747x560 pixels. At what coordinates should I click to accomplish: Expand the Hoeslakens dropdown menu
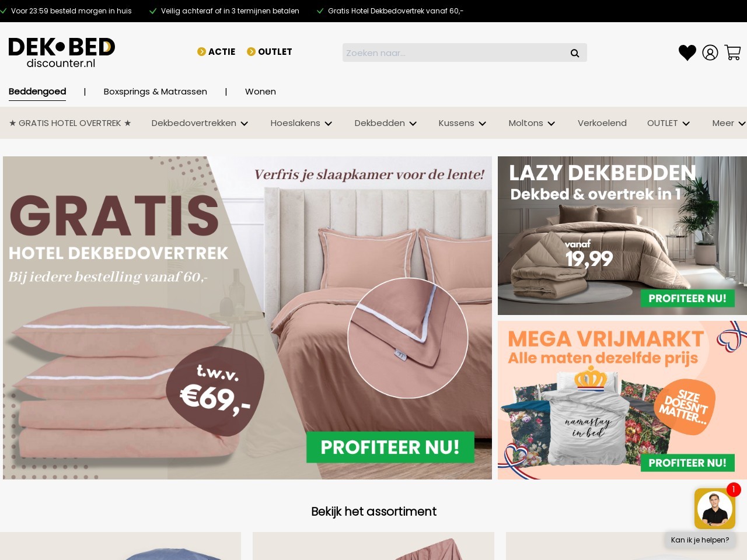pyautogui.click(x=302, y=123)
